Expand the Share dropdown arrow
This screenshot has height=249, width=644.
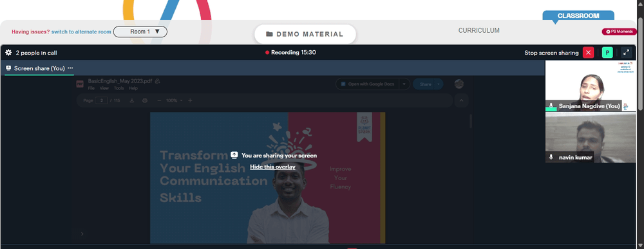pos(439,84)
